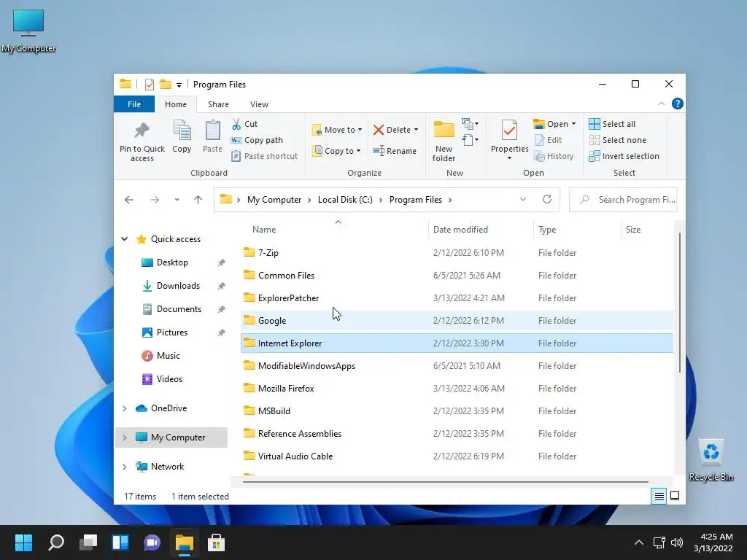Click the Search Program Files box
The width and height of the screenshot is (747, 560).
coord(623,200)
